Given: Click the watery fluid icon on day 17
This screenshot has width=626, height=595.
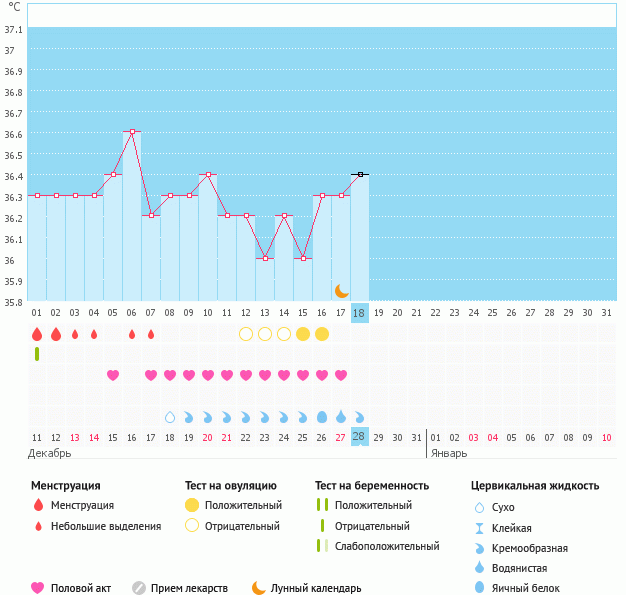Looking at the screenshot, I should [341, 416].
